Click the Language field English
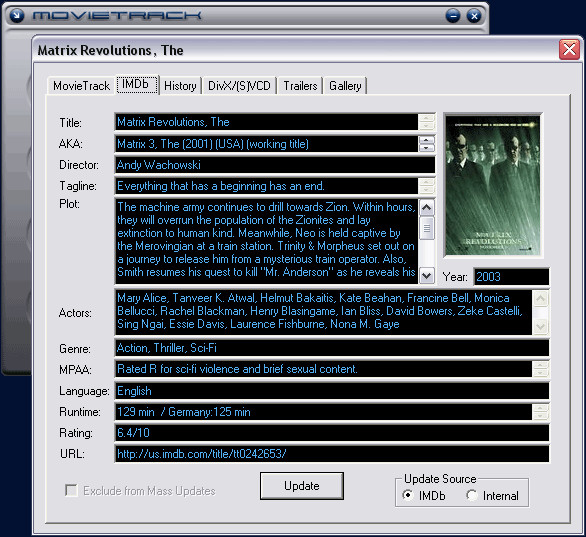 pyautogui.click(x=332, y=391)
